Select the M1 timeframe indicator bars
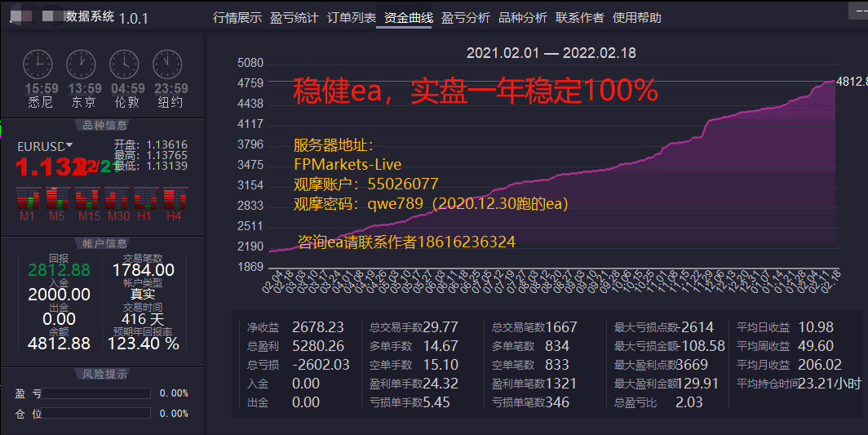This screenshot has height=435, width=868. pyautogui.click(x=27, y=198)
